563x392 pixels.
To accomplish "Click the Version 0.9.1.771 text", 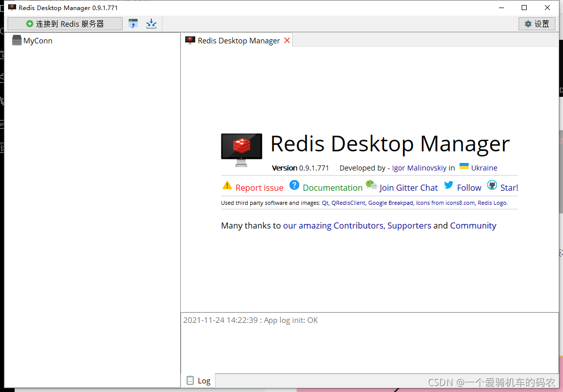I will point(301,167).
